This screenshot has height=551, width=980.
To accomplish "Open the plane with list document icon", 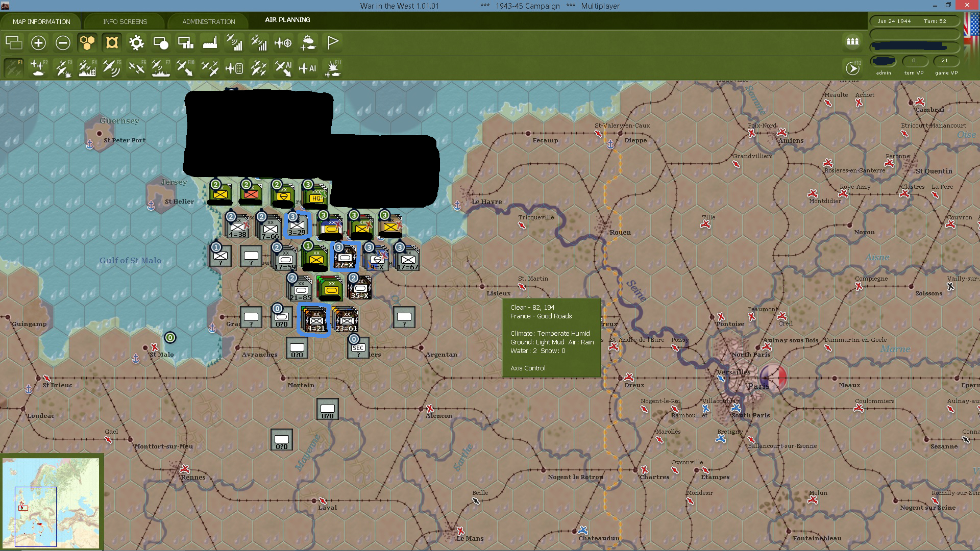I will pos(234,68).
